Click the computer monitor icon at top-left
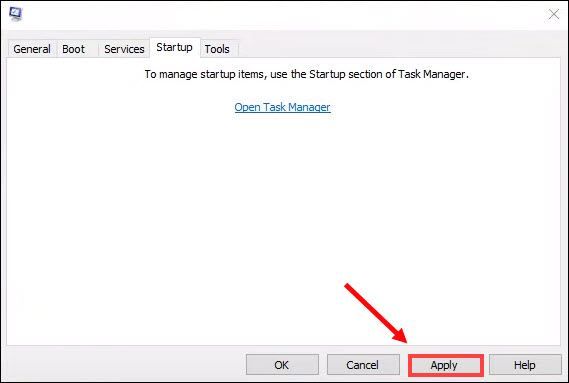The width and height of the screenshot is (569, 383). pyautogui.click(x=15, y=14)
